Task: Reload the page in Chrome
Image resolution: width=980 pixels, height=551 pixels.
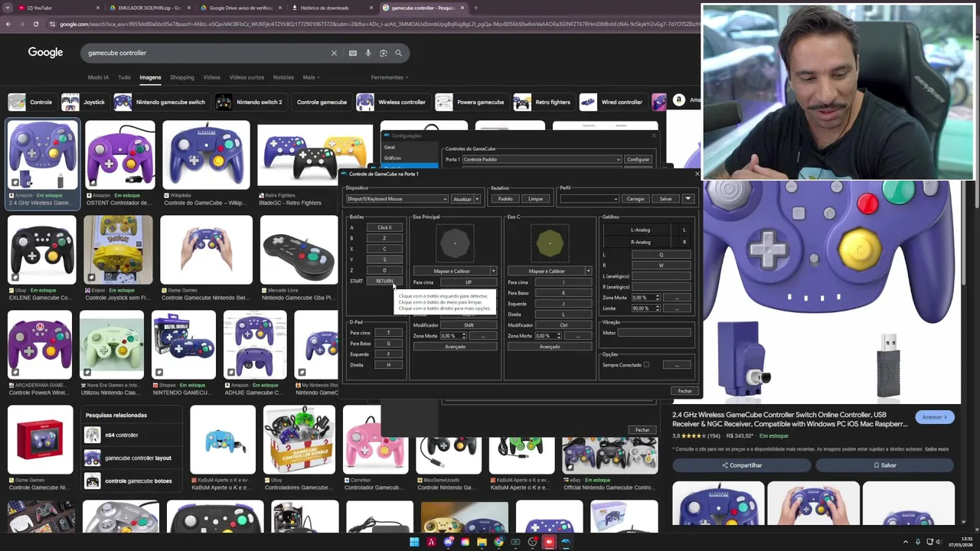Action: click(36, 24)
